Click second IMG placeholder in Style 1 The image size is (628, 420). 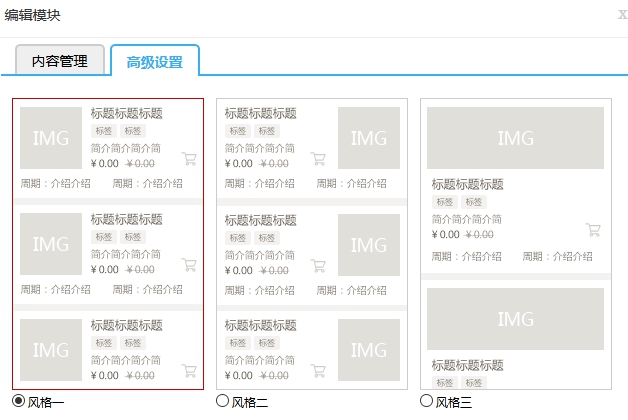point(51,244)
